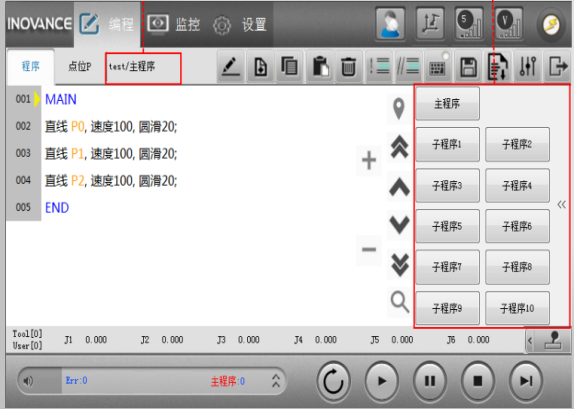Open the user login avatar icon
The height and width of the screenshot is (409, 574).
pyautogui.click(x=391, y=24)
